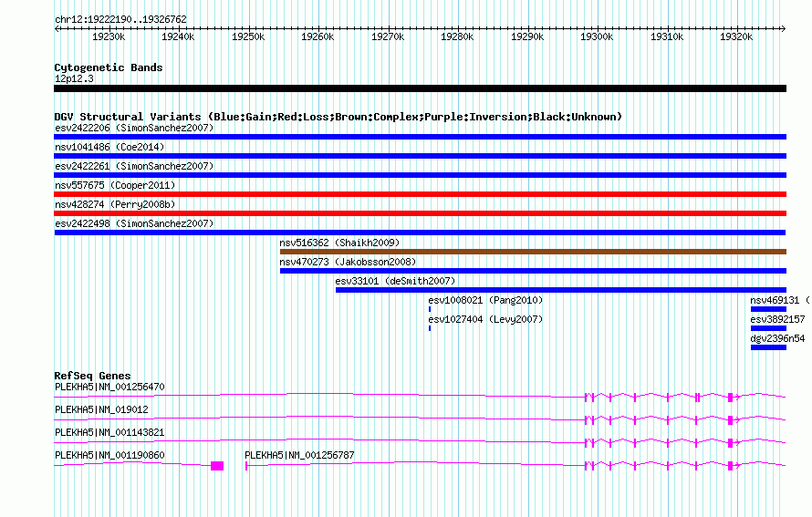The image size is (812, 517).
Task: Click the esv33101 (deSmith2007) variant bar
Action: [x=561, y=290]
